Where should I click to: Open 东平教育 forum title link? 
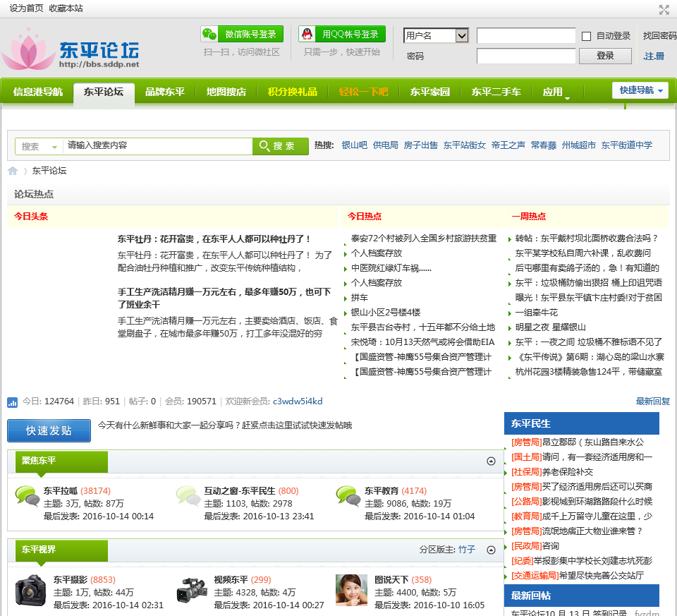[x=382, y=490]
